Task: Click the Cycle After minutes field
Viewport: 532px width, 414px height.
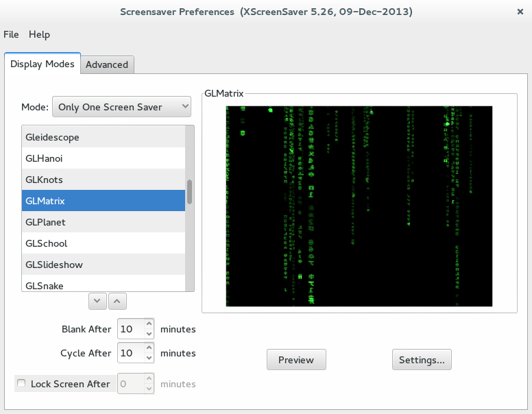Action: (x=131, y=353)
